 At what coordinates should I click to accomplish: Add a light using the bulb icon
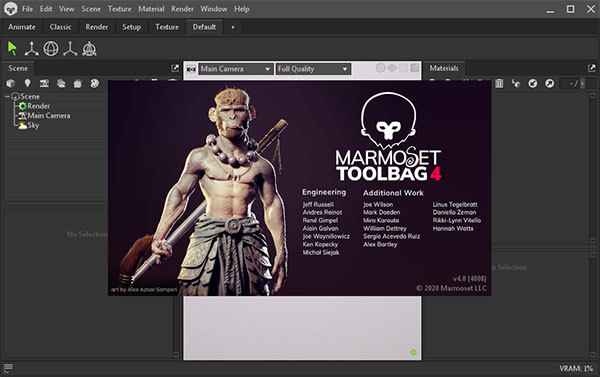point(27,83)
